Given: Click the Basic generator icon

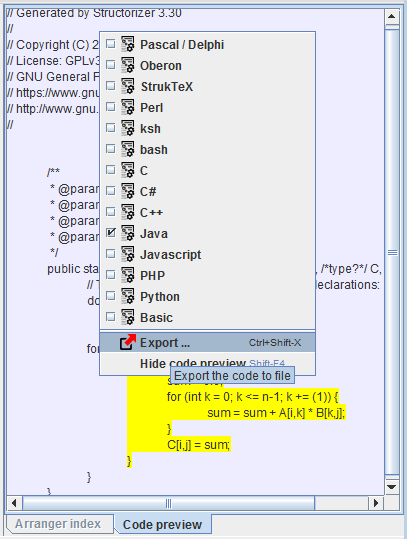Looking at the screenshot, I should (x=128, y=317).
